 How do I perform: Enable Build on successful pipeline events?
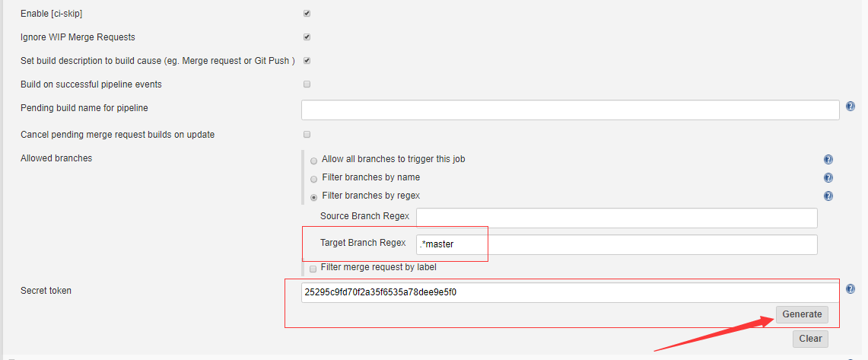(307, 84)
